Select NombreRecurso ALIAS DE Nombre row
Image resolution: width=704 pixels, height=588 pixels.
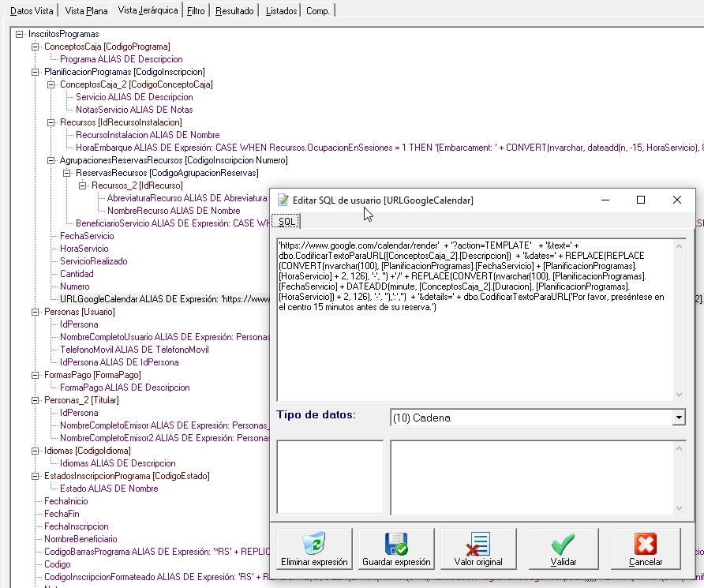(174, 211)
